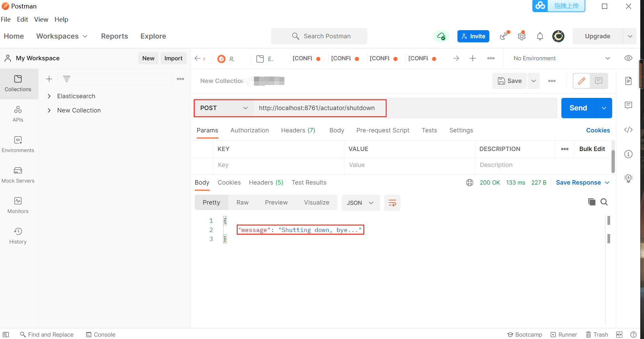Expand the Elasticsearch collection
Screen dimensions: 644x339
click(49, 96)
